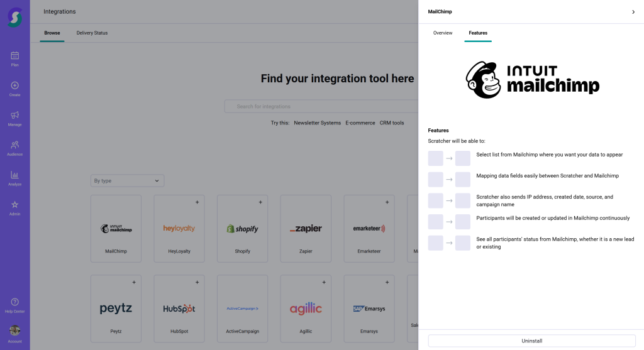Open the Manage megaphone icon

(14, 116)
